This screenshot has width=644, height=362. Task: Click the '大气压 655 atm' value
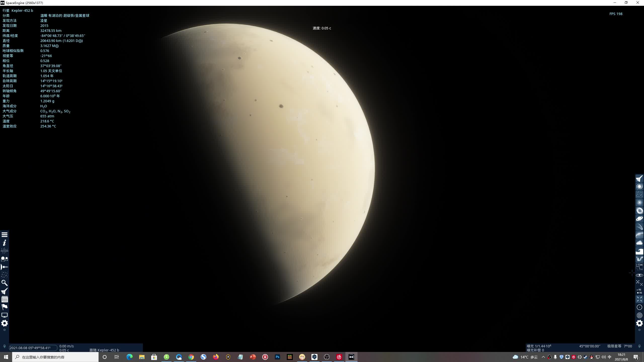point(47,116)
